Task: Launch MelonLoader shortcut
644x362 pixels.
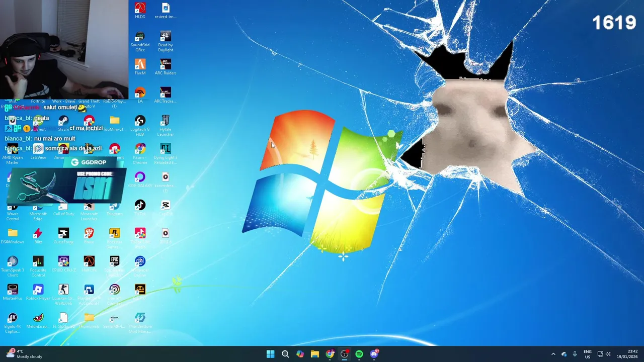Action: 38,320
